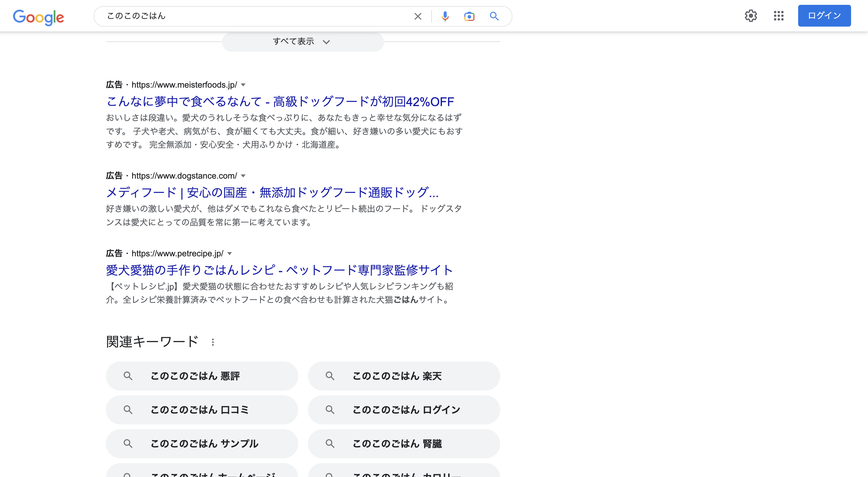Open ad link 愛犬愛猫の手作りごはんレシピ

[279, 270]
